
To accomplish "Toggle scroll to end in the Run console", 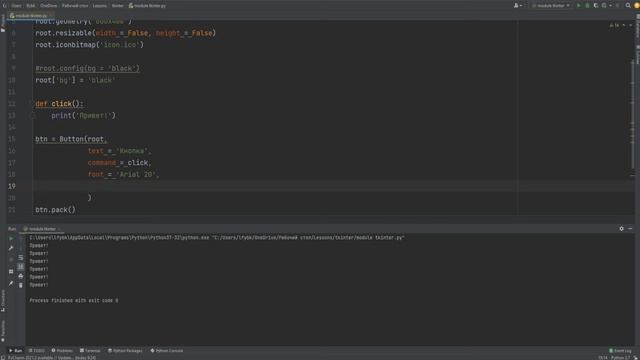I will click(21, 267).
